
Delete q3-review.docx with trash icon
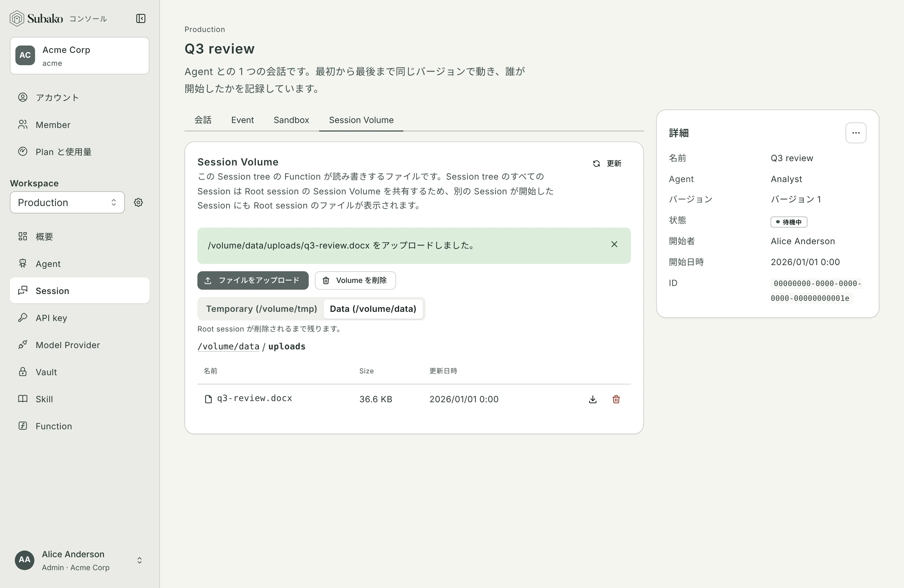[616, 399]
